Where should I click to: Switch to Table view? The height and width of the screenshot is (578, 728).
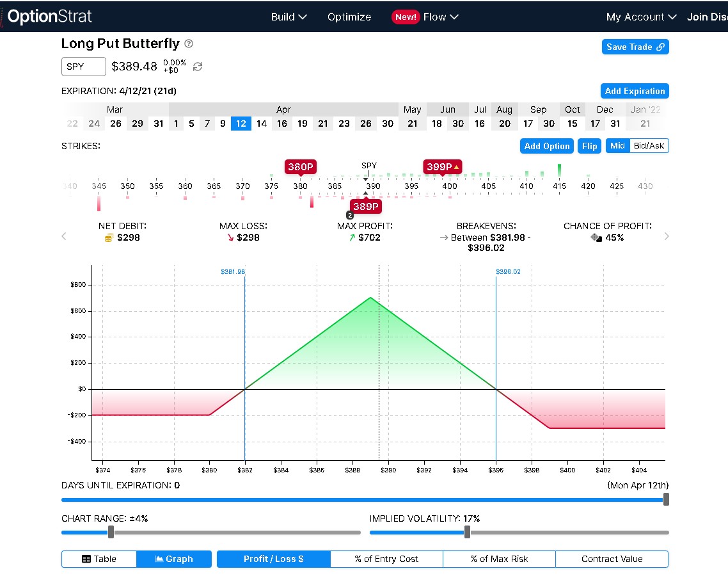click(99, 559)
